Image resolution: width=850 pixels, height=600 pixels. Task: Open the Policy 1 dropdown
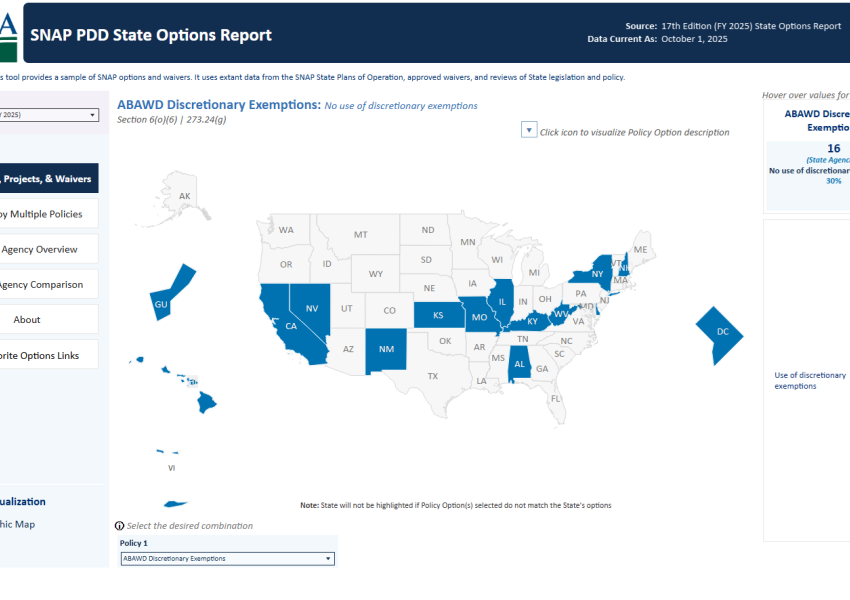(x=227, y=559)
